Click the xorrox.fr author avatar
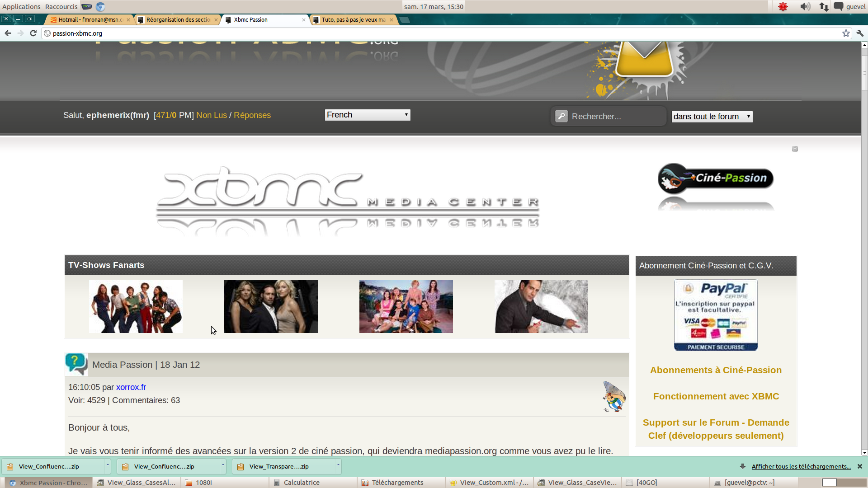 click(x=614, y=396)
